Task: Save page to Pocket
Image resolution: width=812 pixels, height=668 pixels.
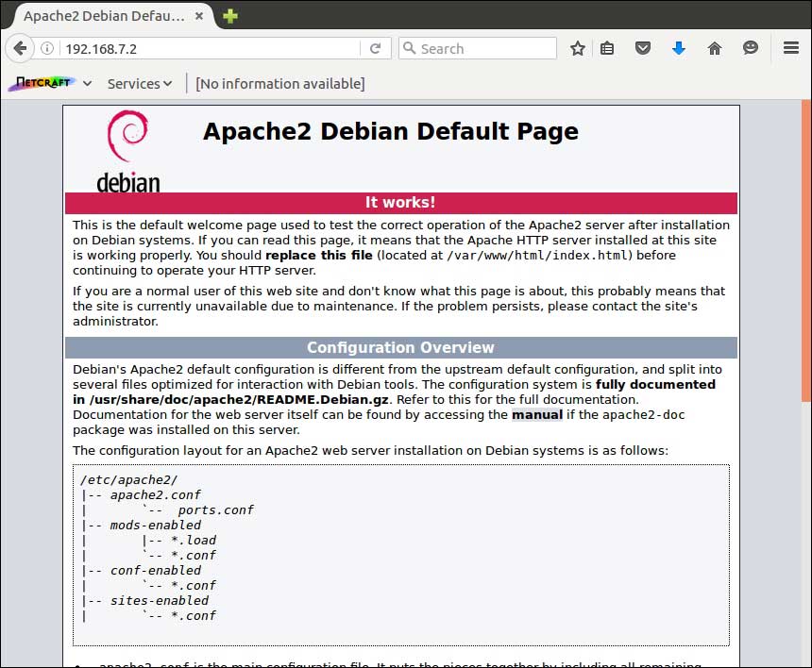Action: coord(643,48)
